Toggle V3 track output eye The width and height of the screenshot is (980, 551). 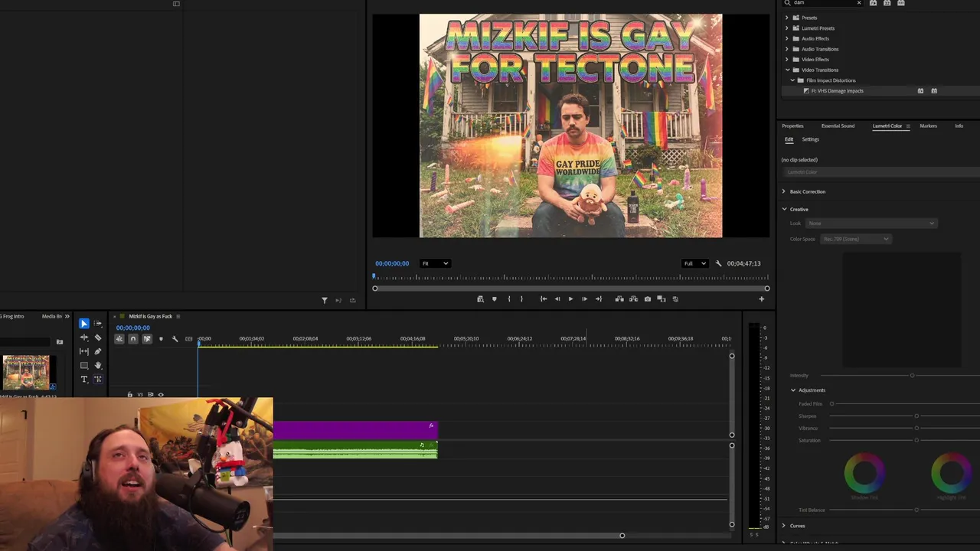(x=161, y=395)
